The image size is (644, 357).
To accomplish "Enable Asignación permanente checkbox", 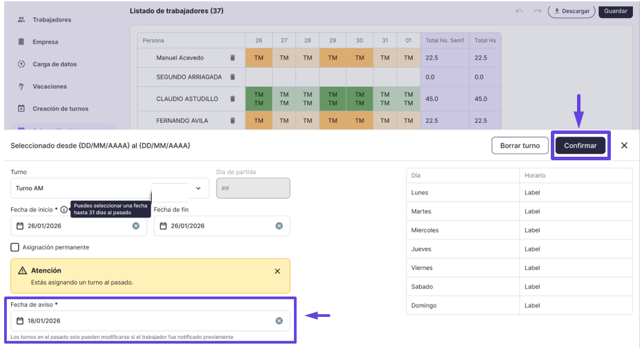I will tap(14, 247).
